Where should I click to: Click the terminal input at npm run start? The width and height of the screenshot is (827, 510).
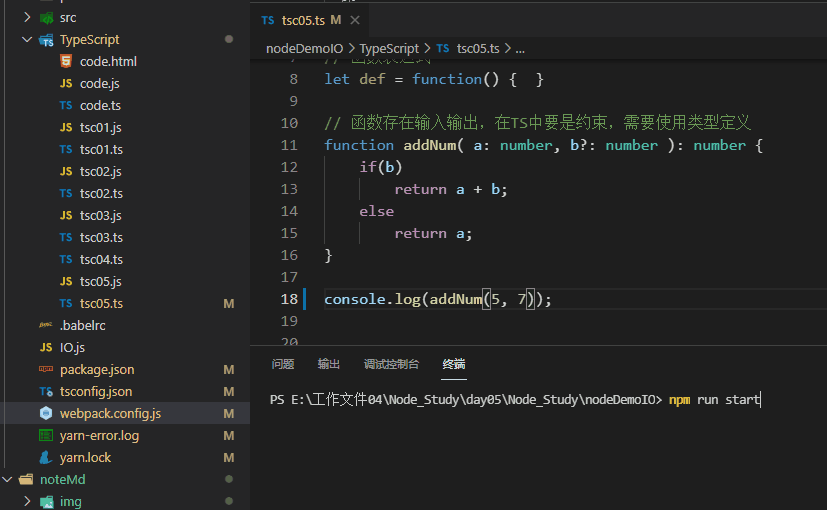click(714, 400)
